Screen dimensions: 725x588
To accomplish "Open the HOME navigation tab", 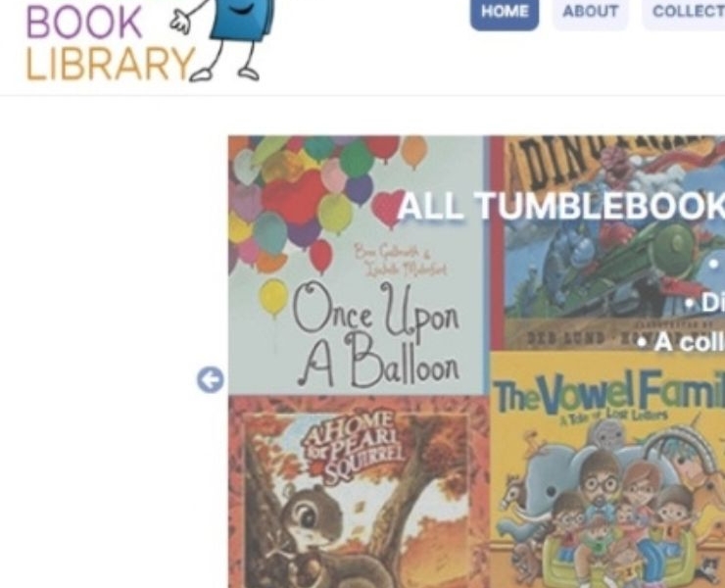I will click(505, 12).
